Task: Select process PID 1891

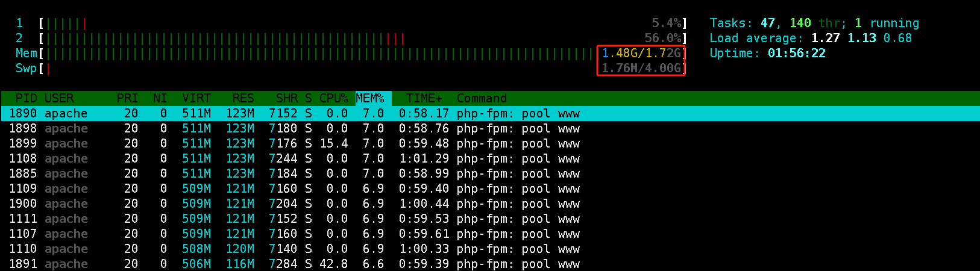Action: click(490, 264)
